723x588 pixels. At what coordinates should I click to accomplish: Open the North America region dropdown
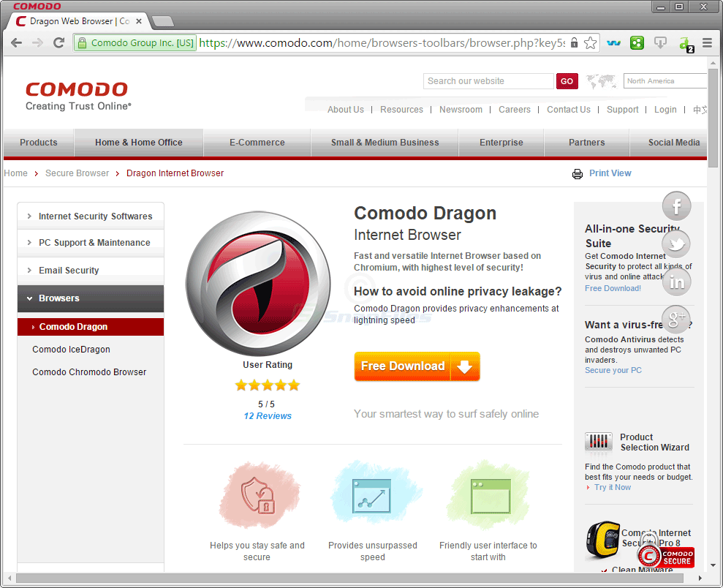point(665,81)
